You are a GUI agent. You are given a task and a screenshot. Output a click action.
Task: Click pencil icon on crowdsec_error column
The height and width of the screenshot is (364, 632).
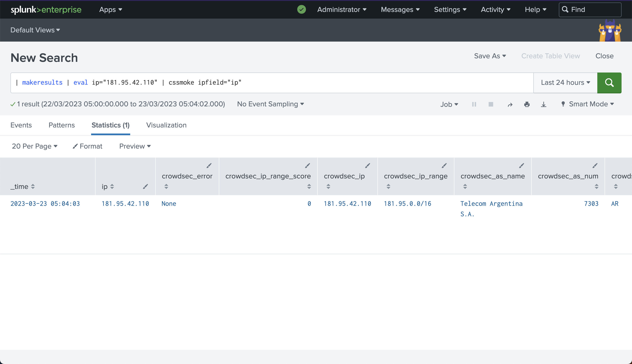coord(209,165)
